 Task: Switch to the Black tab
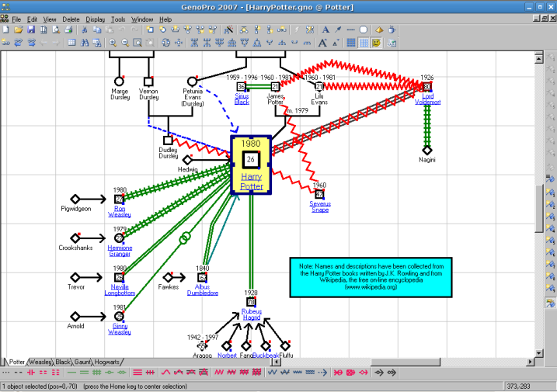(63, 362)
